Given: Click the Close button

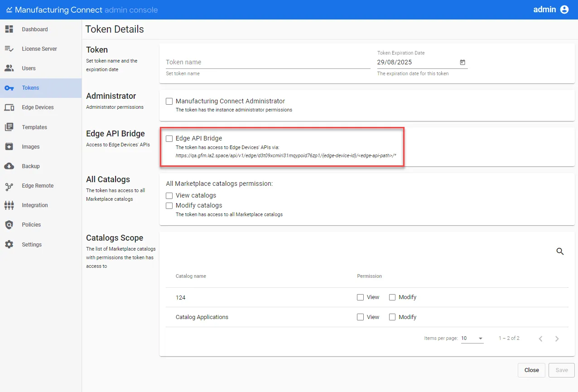Looking at the screenshot, I should coord(531,370).
